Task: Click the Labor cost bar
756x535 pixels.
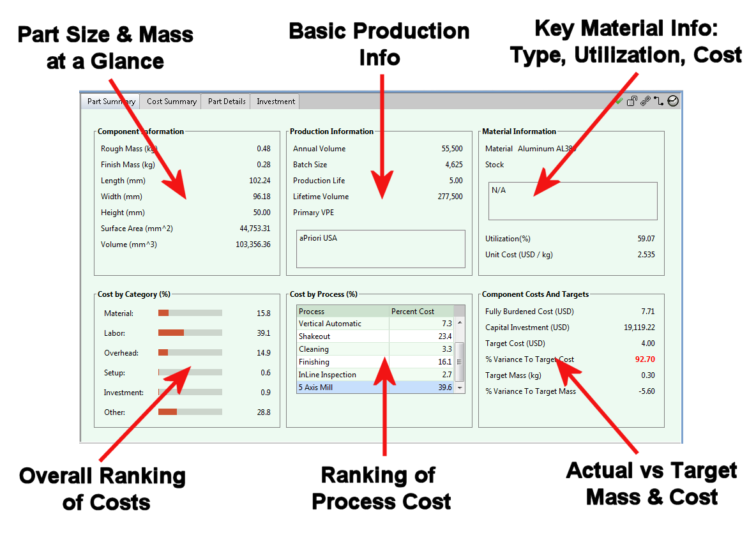Action: click(190, 333)
